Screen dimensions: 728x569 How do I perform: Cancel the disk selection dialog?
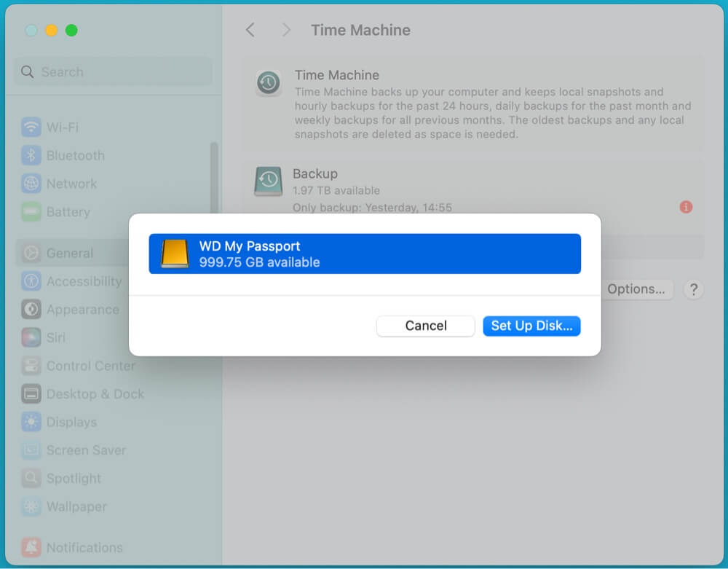tap(426, 326)
